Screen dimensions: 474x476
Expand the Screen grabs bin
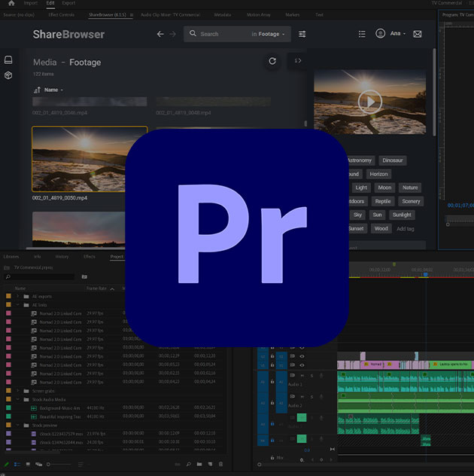click(18, 391)
